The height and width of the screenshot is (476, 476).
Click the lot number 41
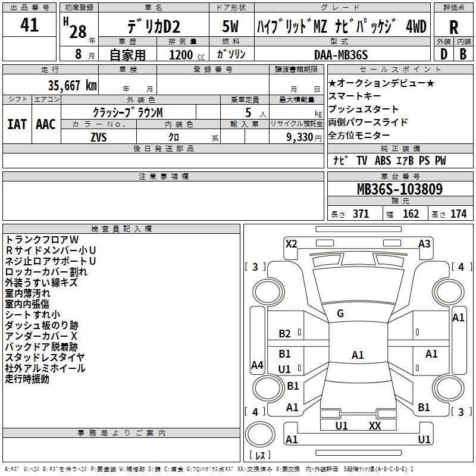click(29, 25)
